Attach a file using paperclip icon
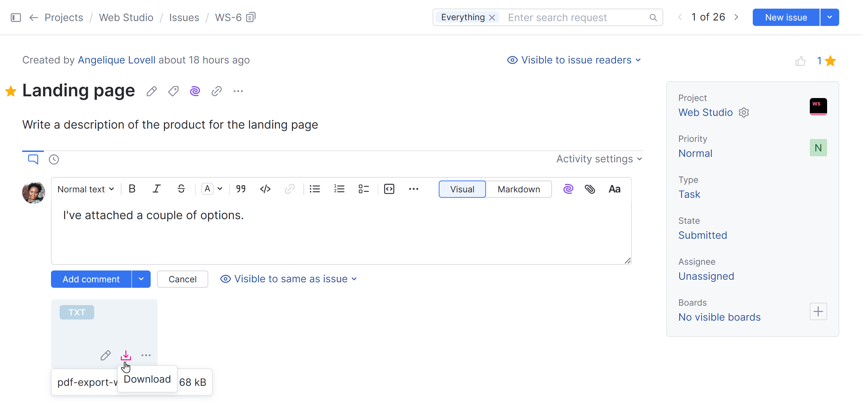This screenshot has height=406, width=868. coord(590,189)
